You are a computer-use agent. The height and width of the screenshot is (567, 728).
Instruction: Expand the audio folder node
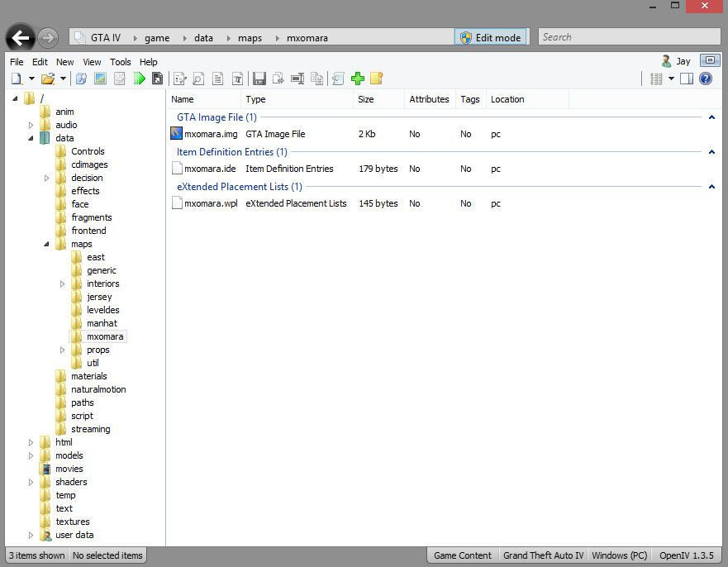pos(31,125)
